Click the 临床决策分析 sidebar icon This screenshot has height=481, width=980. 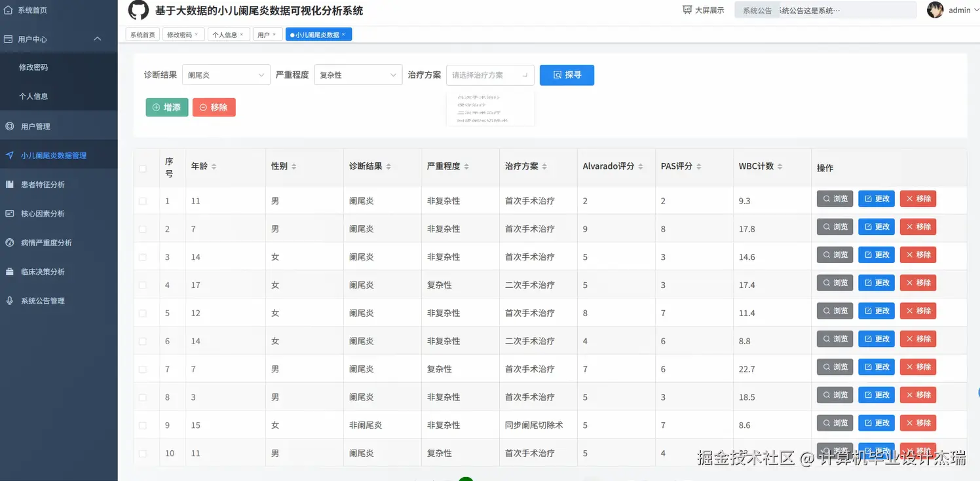(9, 272)
